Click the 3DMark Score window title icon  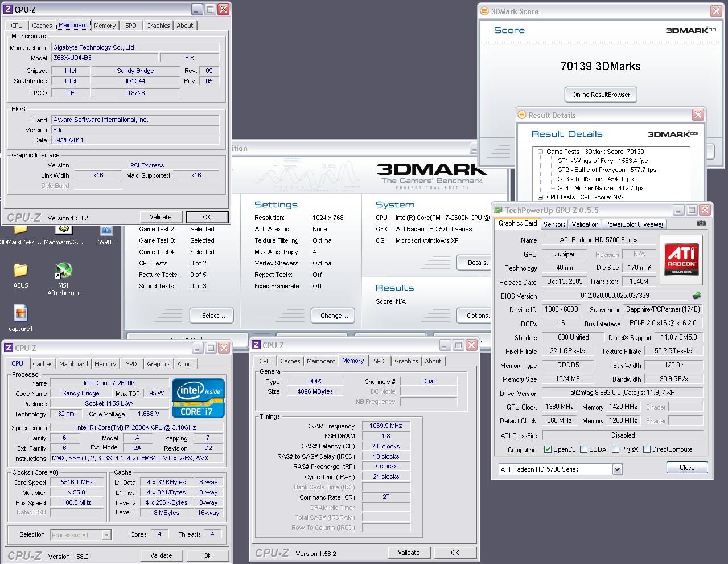484,11
